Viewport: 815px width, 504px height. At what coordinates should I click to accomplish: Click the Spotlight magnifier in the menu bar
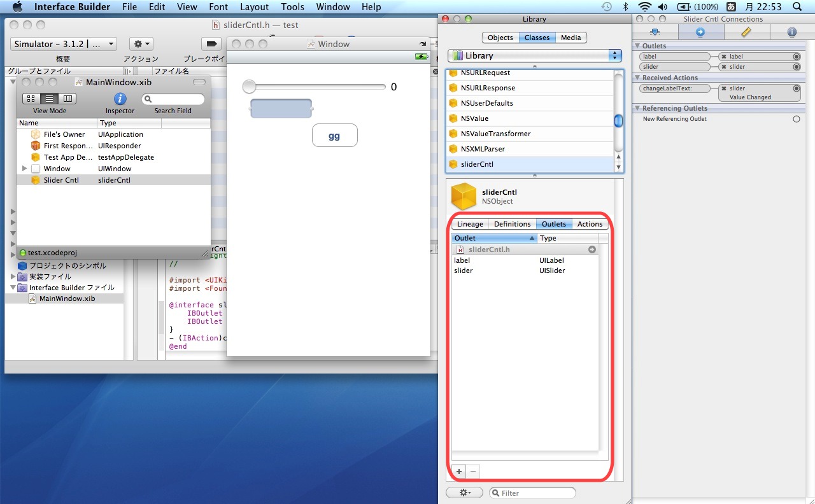[797, 7]
